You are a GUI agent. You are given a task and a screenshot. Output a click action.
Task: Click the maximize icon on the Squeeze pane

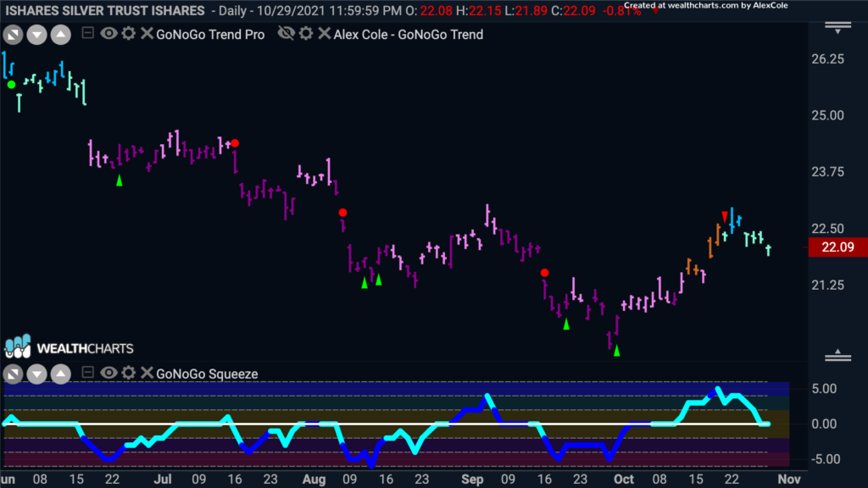[x=13, y=374]
